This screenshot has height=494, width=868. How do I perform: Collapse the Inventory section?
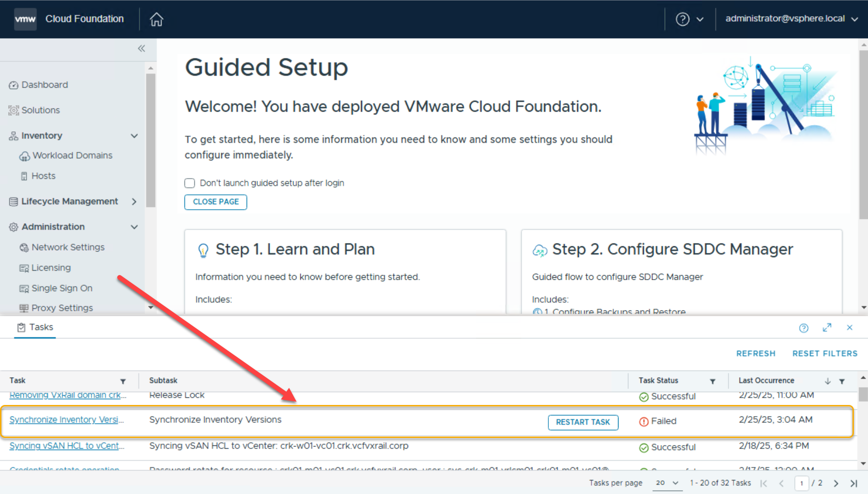point(134,136)
